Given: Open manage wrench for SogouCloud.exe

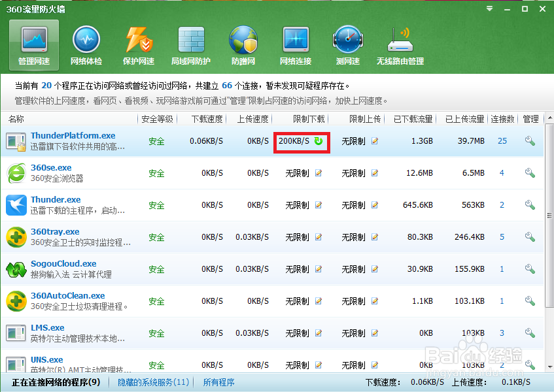Looking at the screenshot, I should pos(530,269).
